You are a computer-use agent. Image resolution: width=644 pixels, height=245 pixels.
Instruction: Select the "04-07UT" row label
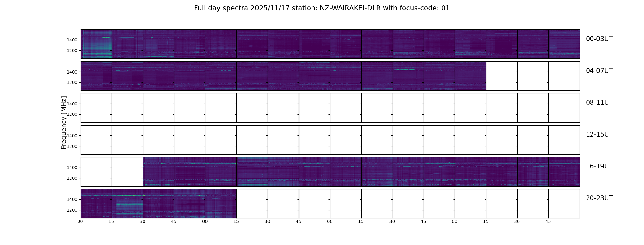599,71
